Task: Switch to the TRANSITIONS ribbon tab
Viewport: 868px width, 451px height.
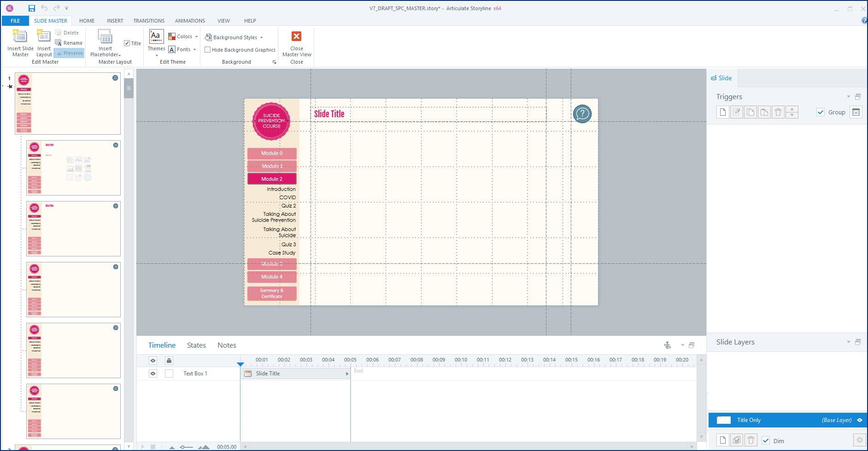Action: (x=149, y=21)
